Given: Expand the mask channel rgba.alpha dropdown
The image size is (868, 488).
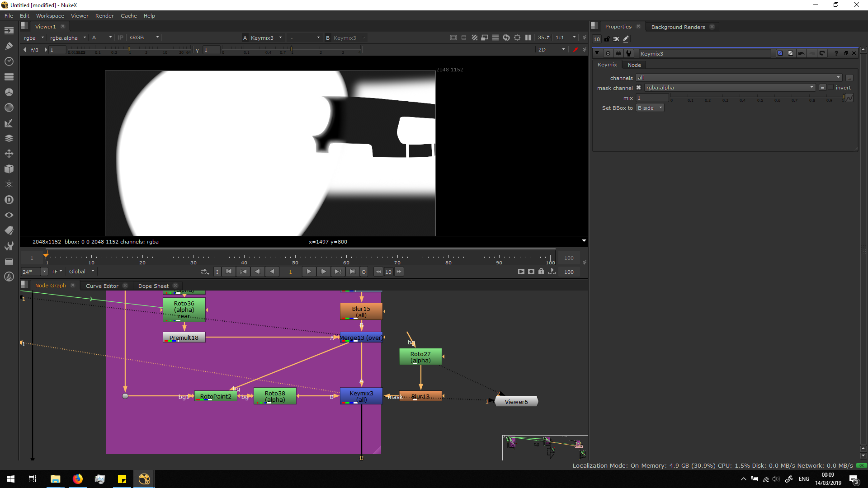Looking at the screenshot, I should click(x=730, y=88).
